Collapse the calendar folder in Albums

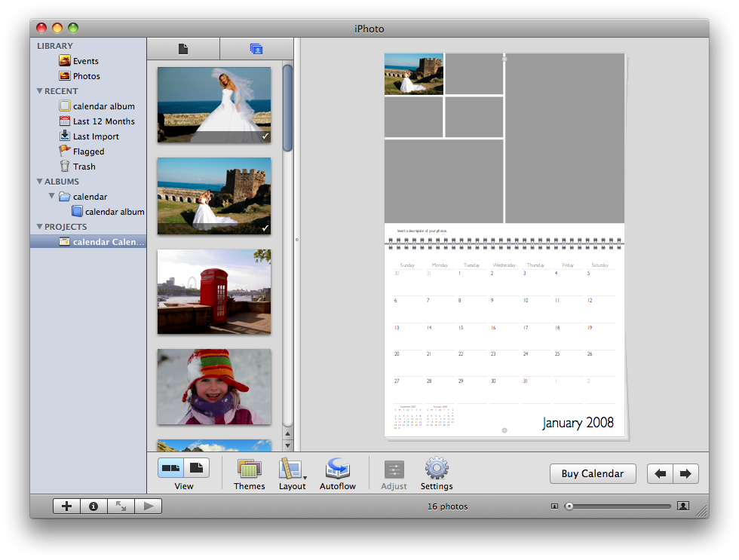click(52, 197)
